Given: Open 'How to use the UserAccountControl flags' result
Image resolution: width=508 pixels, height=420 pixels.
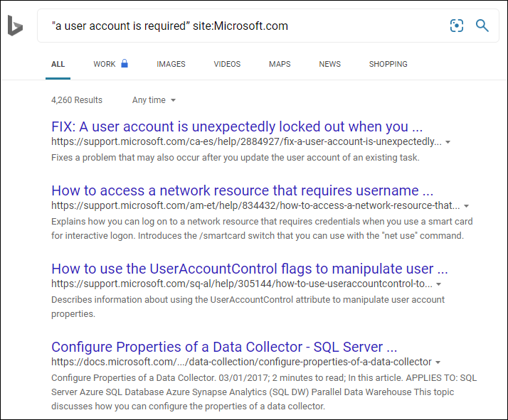Looking at the screenshot, I should click(250, 269).
